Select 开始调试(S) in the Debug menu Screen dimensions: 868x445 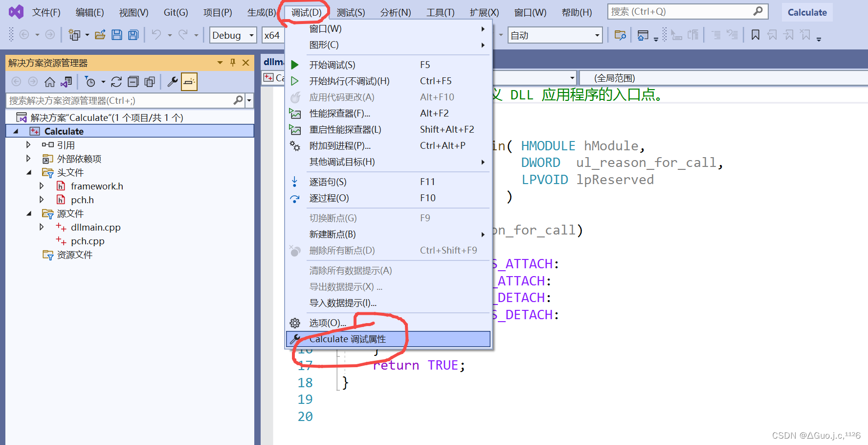pos(388,65)
